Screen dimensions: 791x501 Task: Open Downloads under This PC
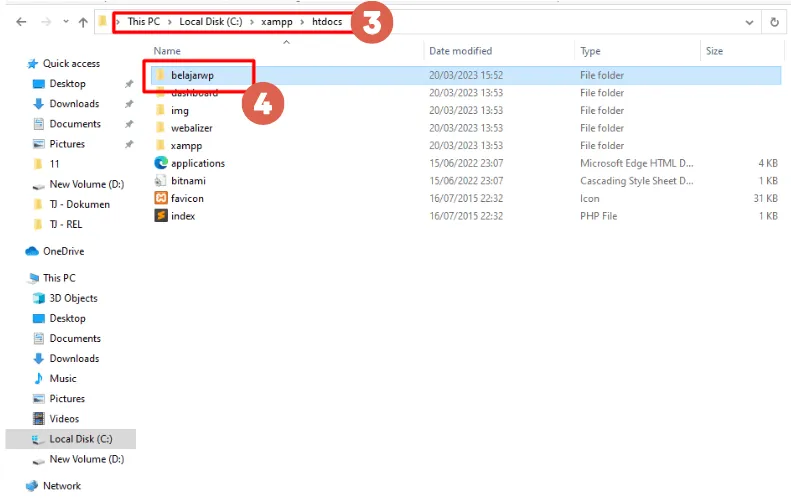click(74, 359)
